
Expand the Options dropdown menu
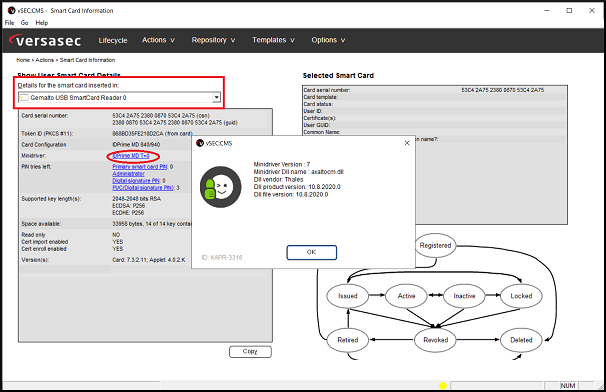tap(328, 40)
